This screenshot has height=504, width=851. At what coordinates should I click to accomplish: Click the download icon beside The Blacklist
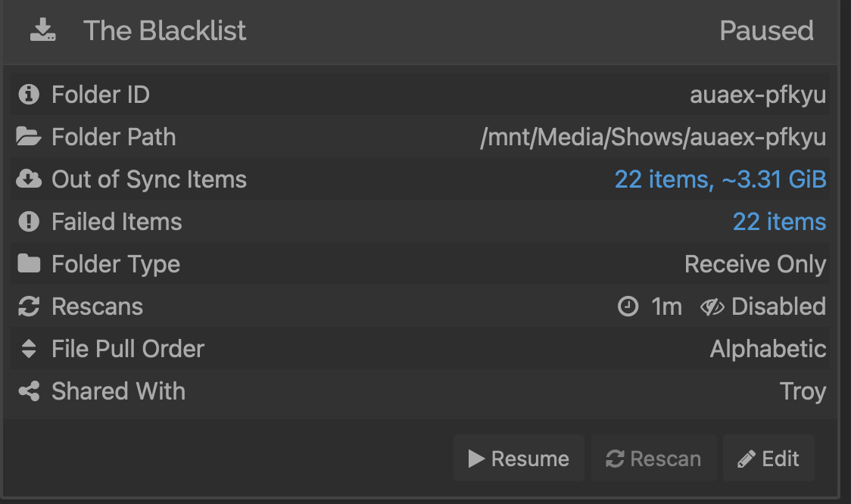pyautogui.click(x=43, y=30)
